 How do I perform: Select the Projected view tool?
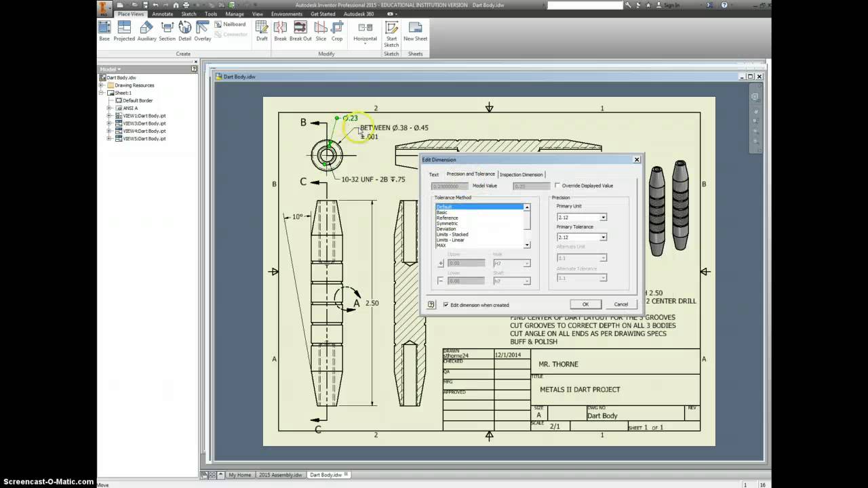point(124,30)
